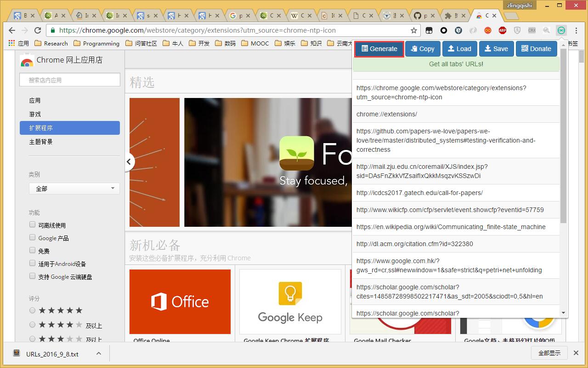This screenshot has height=368, width=588.
Task: Open the 牛人 bookmark folder
Action: point(173,43)
